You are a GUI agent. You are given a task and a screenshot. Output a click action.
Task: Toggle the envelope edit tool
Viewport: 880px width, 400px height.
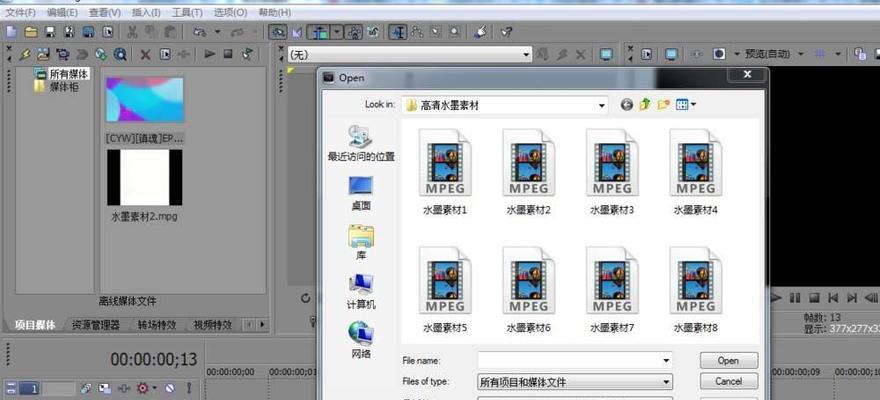pyautogui.click(x=417, y=33)
